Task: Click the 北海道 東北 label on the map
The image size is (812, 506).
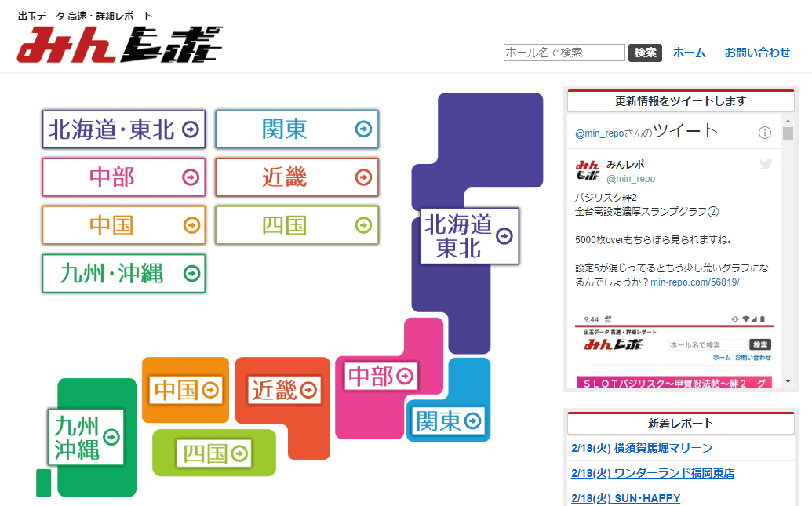Action: point(469,236)
